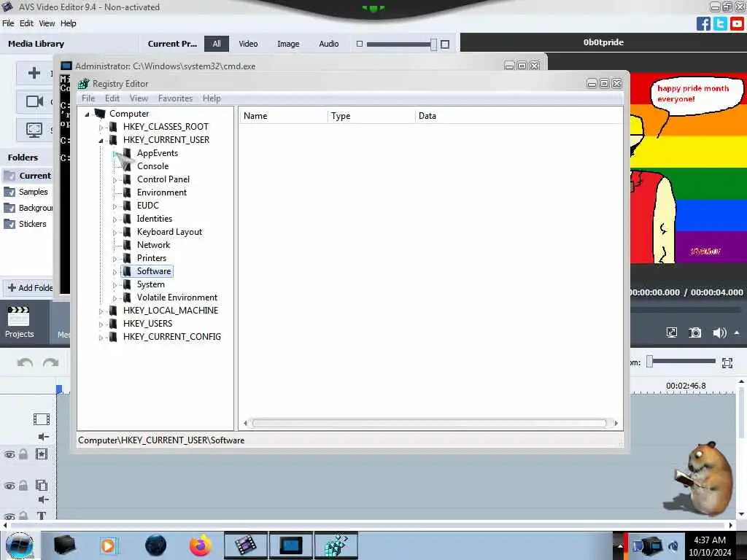Collapse the Computer root node
Image resolution: width=747 pixels, height=560 pixels.
[88, 114]
